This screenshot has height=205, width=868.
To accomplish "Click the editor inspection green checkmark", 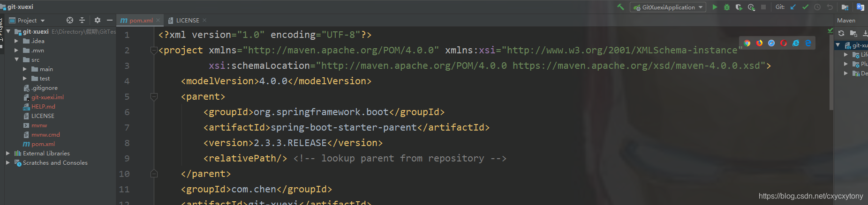I will [x=830, y=30].
